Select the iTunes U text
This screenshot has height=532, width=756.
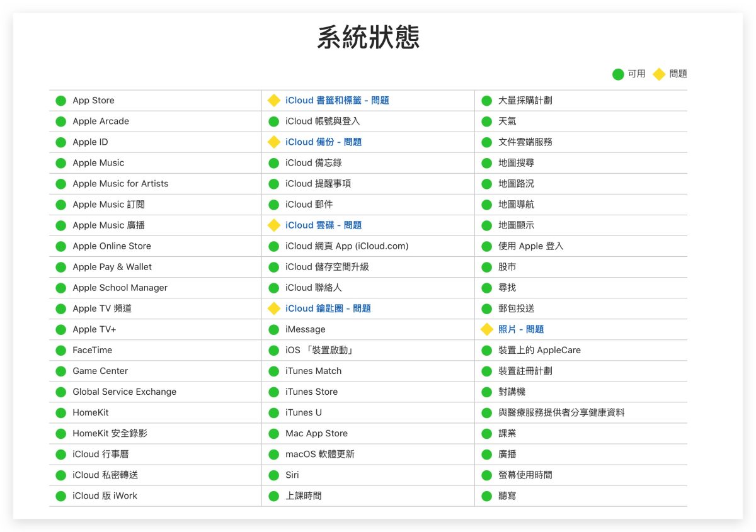303,412
